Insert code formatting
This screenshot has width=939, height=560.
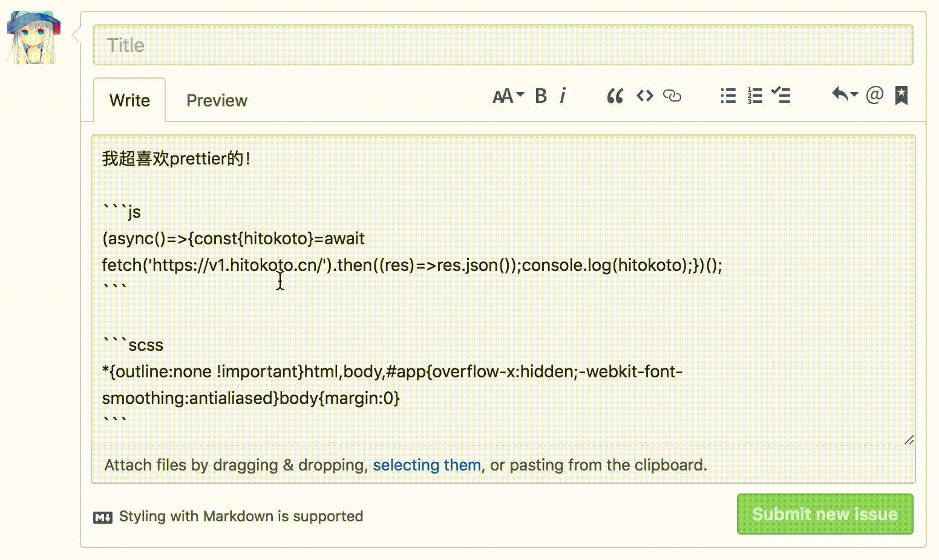pos(644,96)
